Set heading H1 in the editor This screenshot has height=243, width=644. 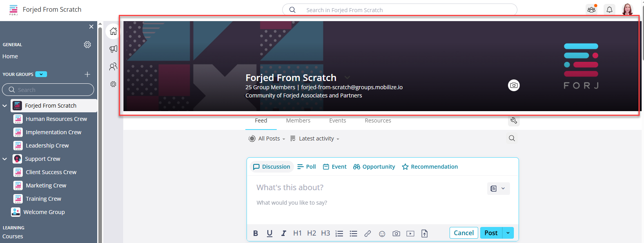[298, 233]
